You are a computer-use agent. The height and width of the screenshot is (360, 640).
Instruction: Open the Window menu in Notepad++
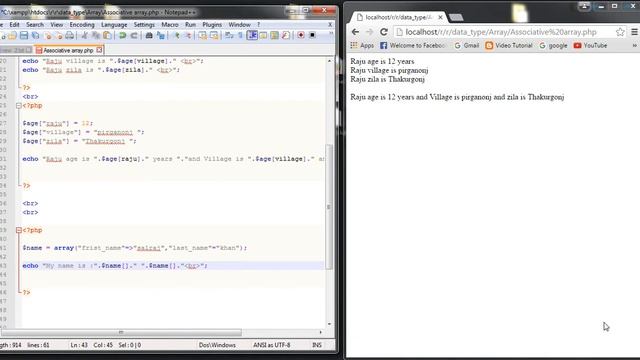239,24
